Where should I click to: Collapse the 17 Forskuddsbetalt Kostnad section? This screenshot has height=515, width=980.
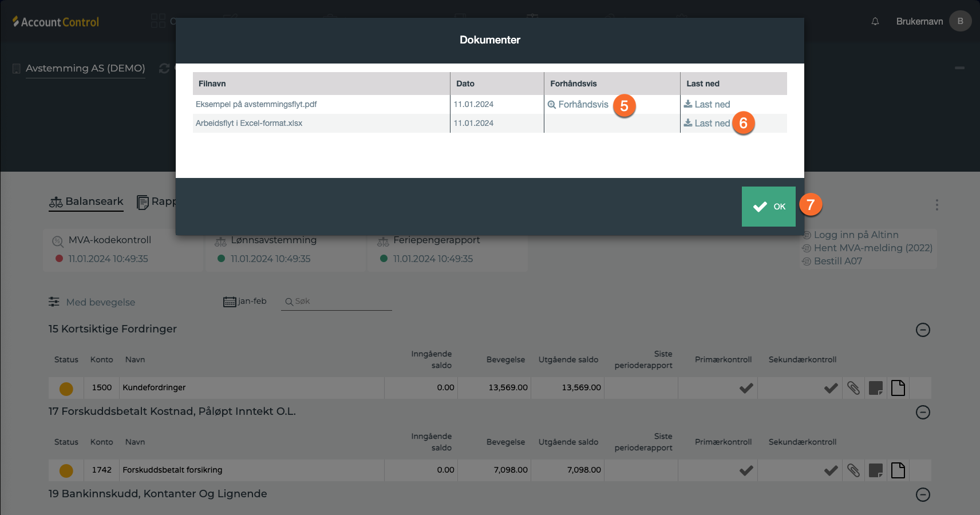[x=923, y=412]
